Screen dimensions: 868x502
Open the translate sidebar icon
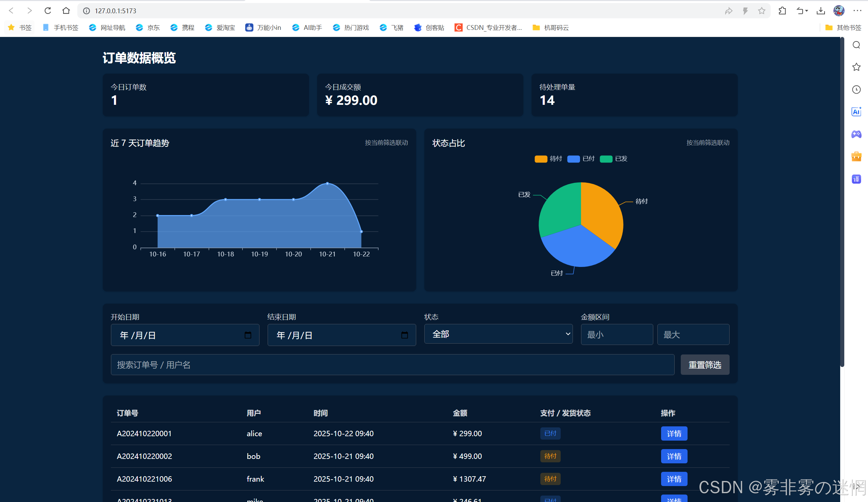856,179
